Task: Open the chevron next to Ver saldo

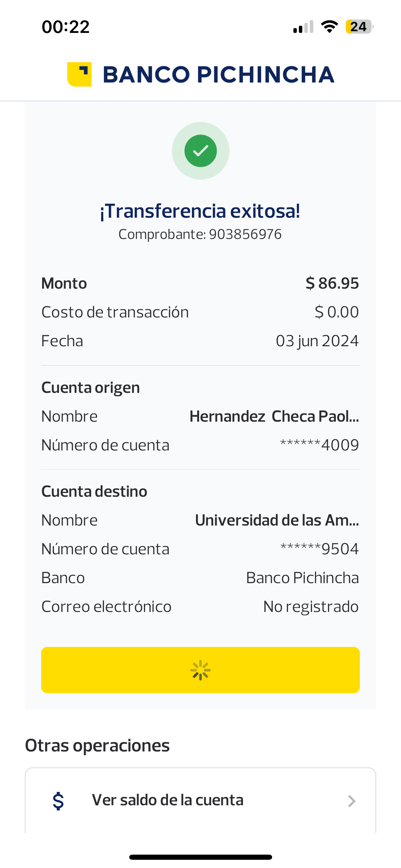Action: click(352, 801)
